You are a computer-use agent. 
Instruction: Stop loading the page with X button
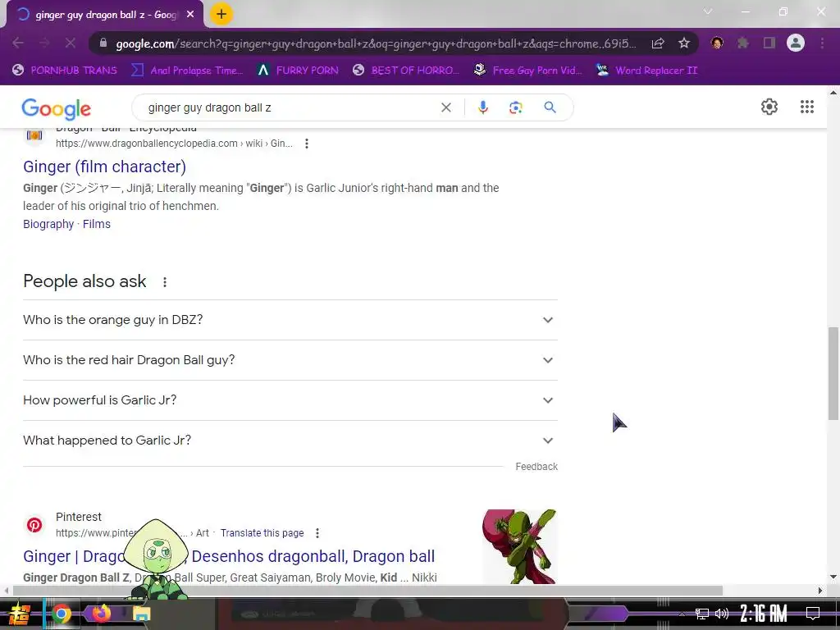[x=71, y=43]
